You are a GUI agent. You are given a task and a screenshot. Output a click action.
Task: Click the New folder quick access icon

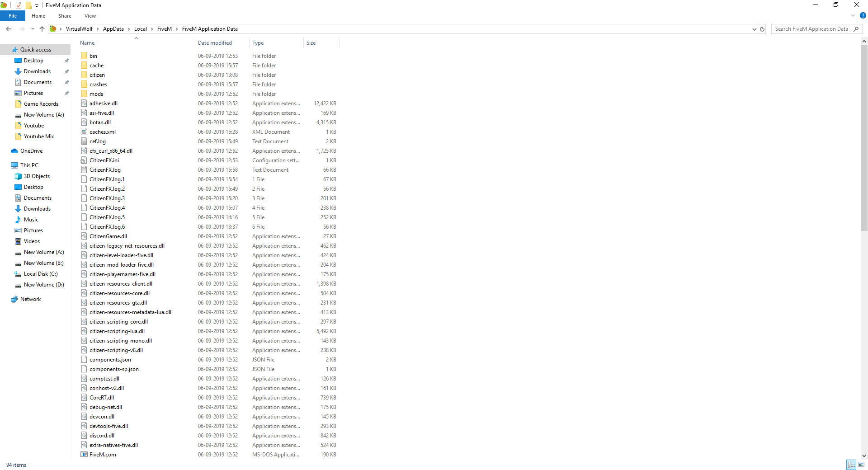28,5
